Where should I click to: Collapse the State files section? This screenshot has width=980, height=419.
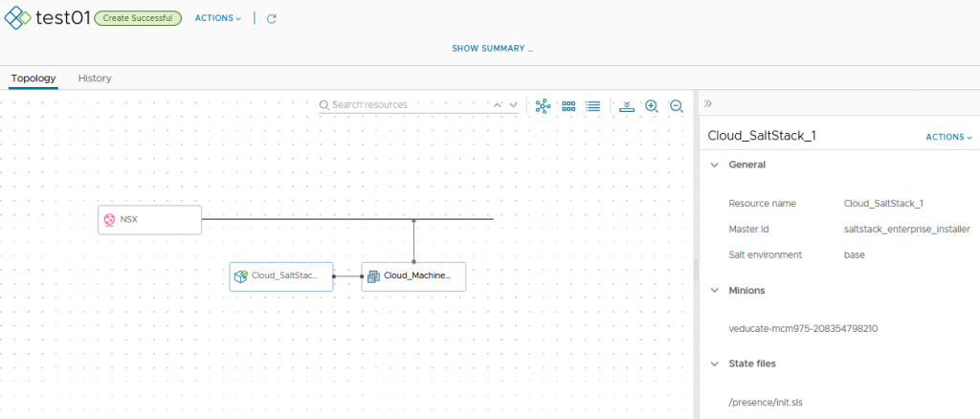[714, 364]
